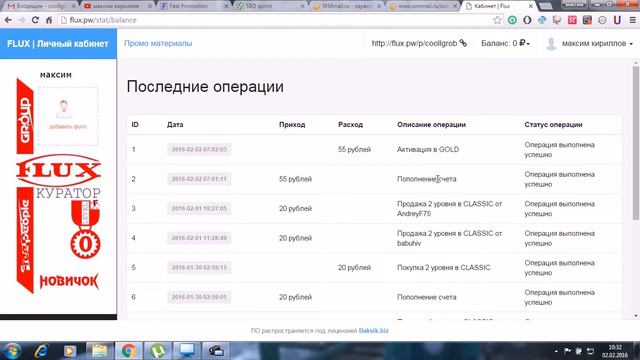Image resolution: width=640 pixels, height=360 pixels.
Task: Click the Описание операции column header
Action: 431,124
